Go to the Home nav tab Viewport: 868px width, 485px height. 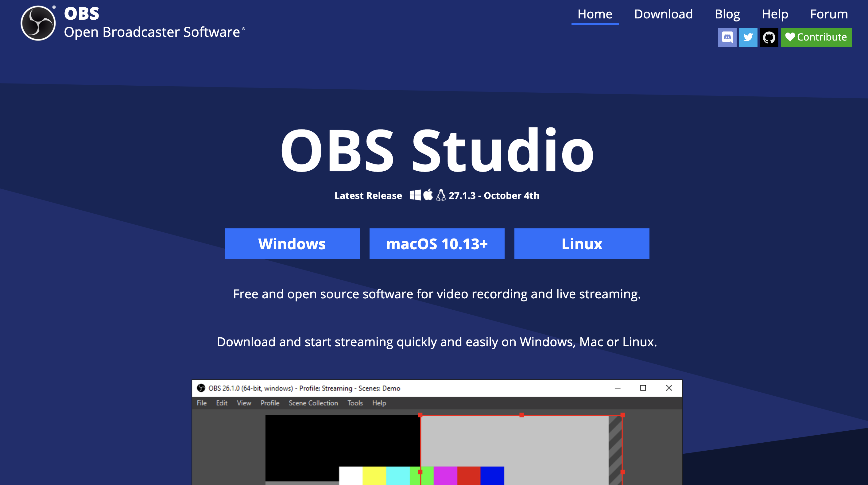coord(595,14)
